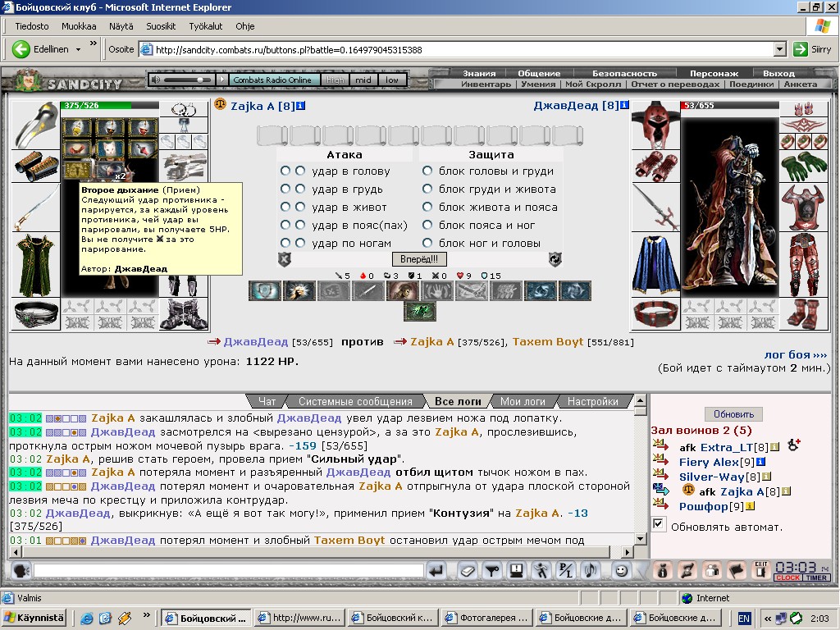Play the Combats Radio stream

click(222, 80)
